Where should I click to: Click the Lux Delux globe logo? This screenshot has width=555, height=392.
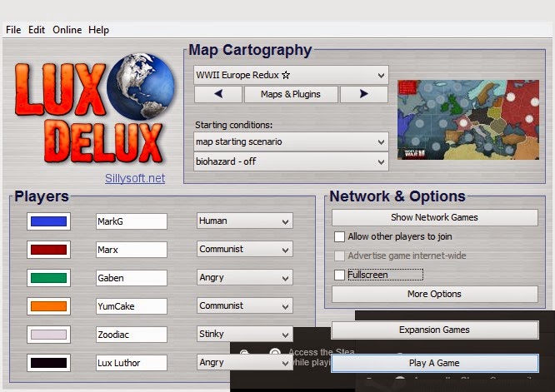click(141, 87)
